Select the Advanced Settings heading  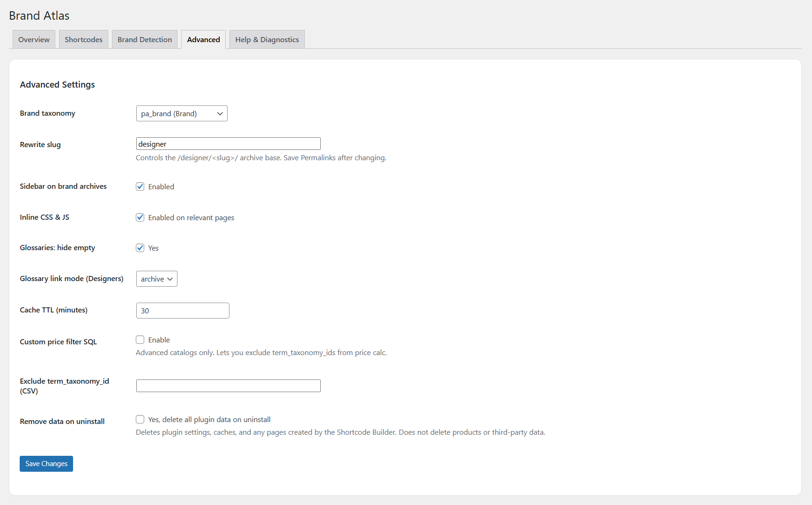tap(57, 84)
